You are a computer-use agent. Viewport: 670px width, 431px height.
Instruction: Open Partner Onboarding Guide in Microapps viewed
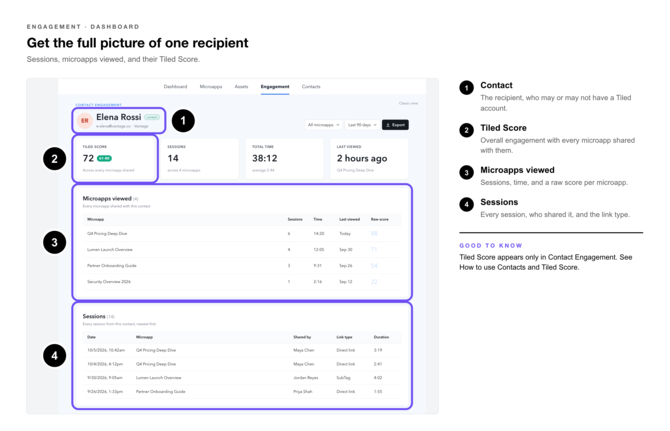click(112, 266)
